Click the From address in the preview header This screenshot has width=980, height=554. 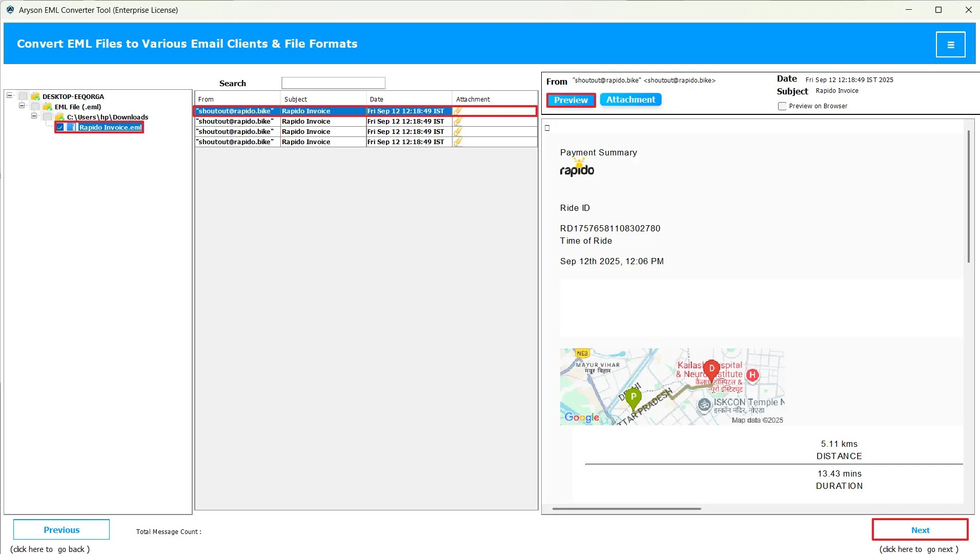pyautogui.click(x=644, y=81)
